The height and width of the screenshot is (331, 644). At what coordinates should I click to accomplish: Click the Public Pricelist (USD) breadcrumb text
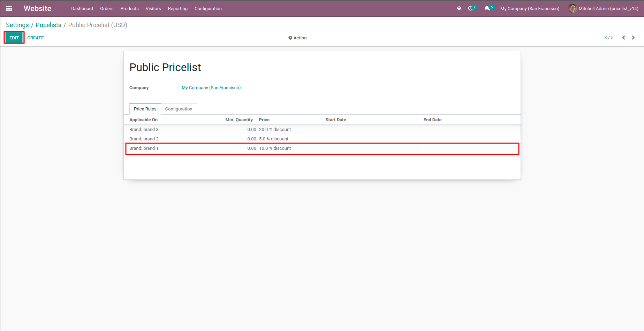pyautogui.click(x=98, y=25)
